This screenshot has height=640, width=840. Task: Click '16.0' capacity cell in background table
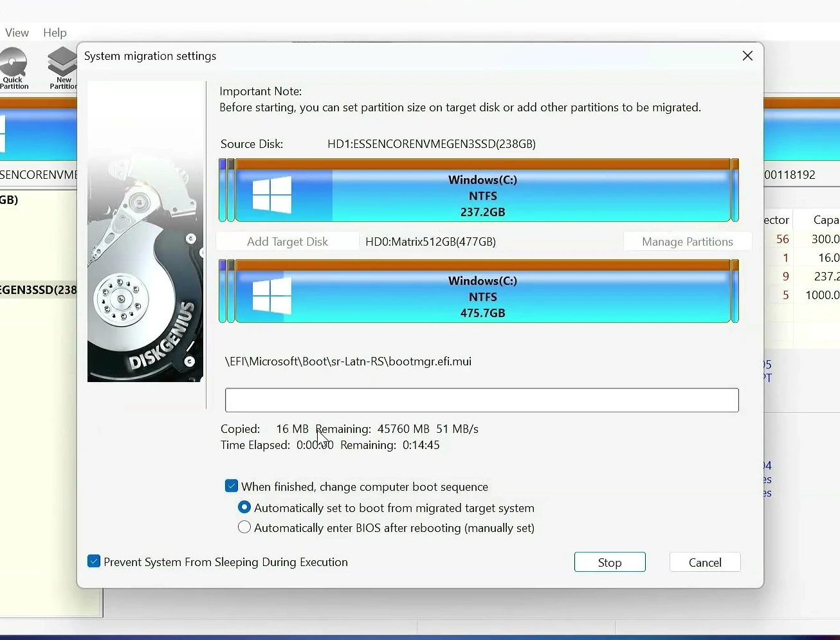pos(828,258)
